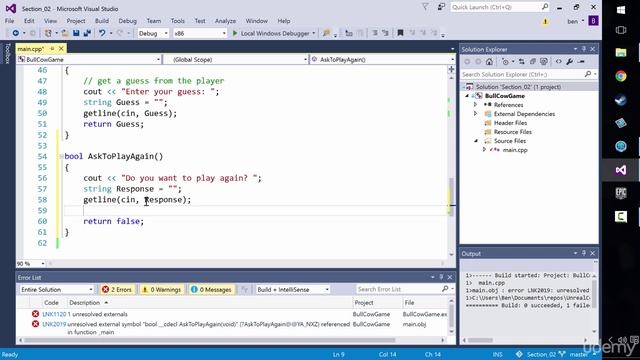640x360 pixels.
Task: Click the New Project toolbar icon
Action: point(48,33)
